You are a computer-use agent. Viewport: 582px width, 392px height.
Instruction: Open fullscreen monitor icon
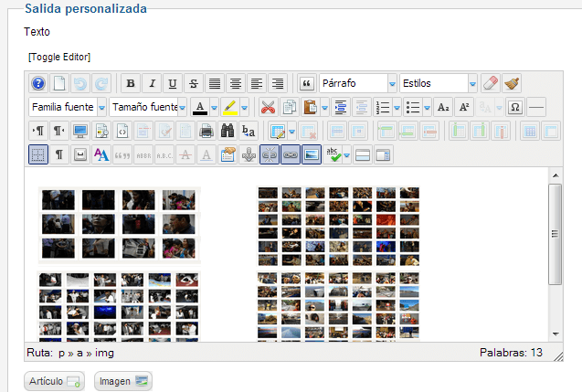pos(80,131)
